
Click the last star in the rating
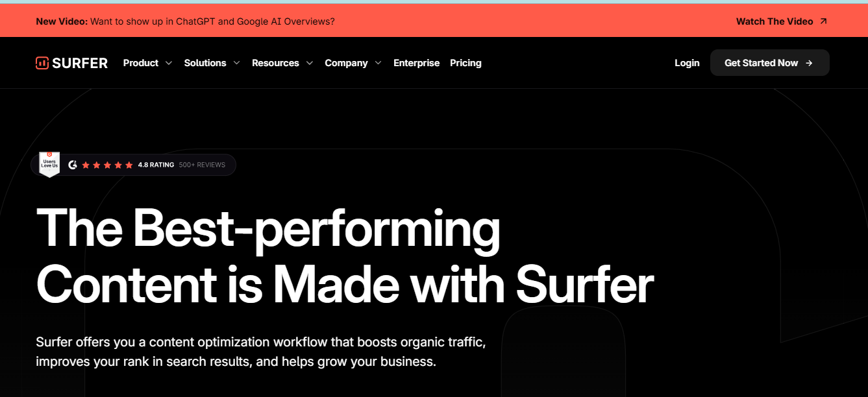tap(129, 165)
